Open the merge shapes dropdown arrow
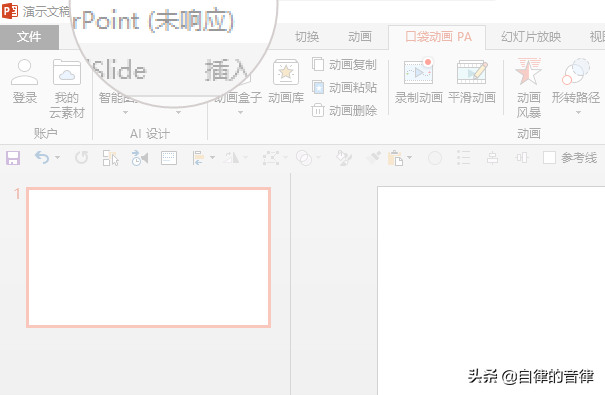Image resolution: width=605 pixels, height=395 pixels. (318, 158)
